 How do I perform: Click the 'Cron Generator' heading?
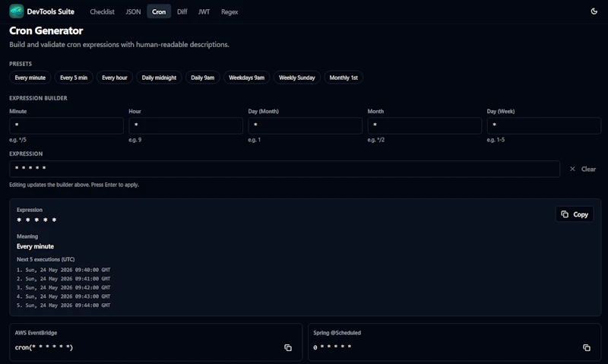click(x=46, y=30)
